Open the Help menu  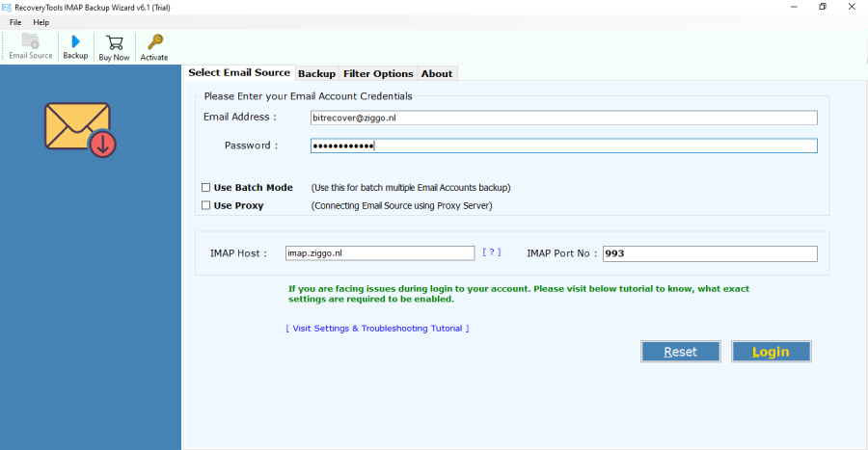tap(41, 22)
